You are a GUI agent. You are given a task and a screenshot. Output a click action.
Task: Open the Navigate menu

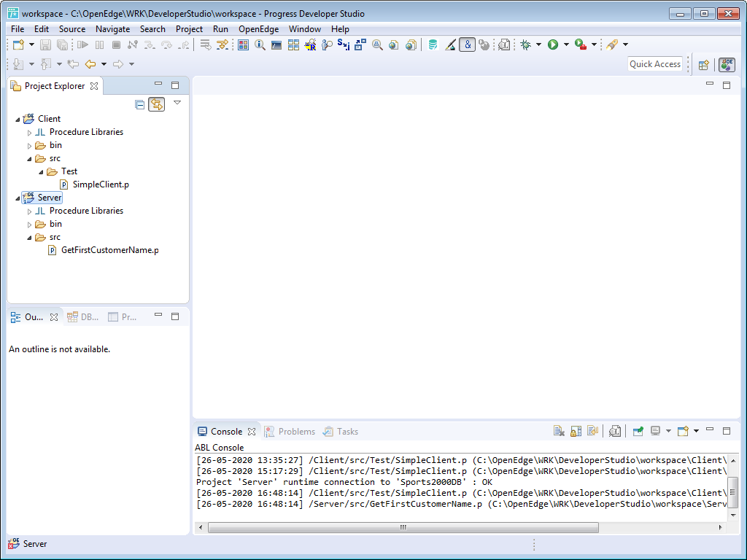point(112,29)
